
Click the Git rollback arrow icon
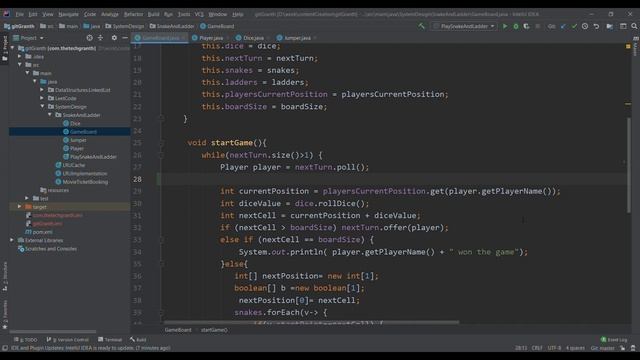point(596,26)
